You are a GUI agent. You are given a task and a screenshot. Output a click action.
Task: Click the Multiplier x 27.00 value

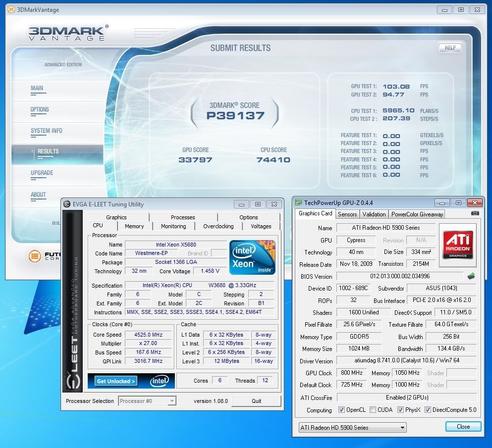[x=149, y=343]
